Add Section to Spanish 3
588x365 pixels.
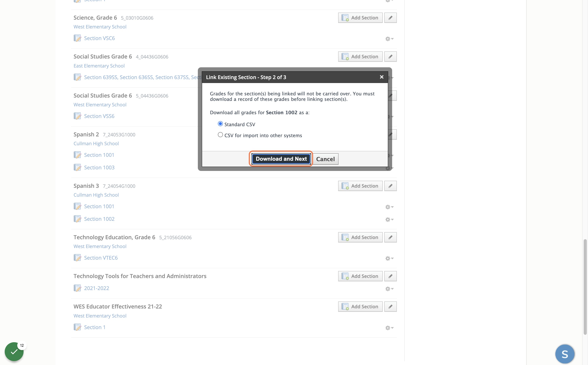tap(360, 186)
